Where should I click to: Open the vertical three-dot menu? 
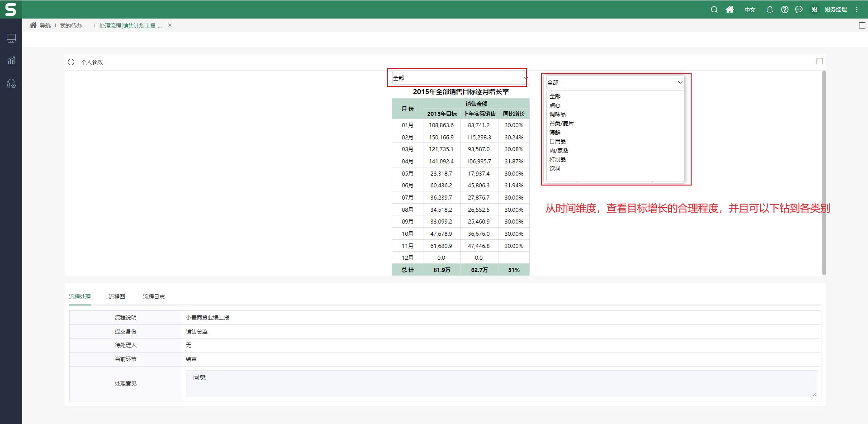[857, 10]
